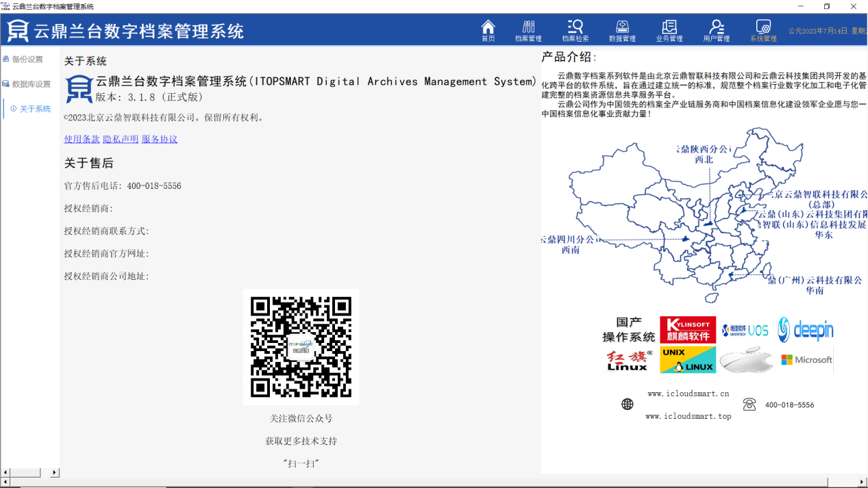Open 系统管理 system management icon
The image size is (868, 488).
763,30
